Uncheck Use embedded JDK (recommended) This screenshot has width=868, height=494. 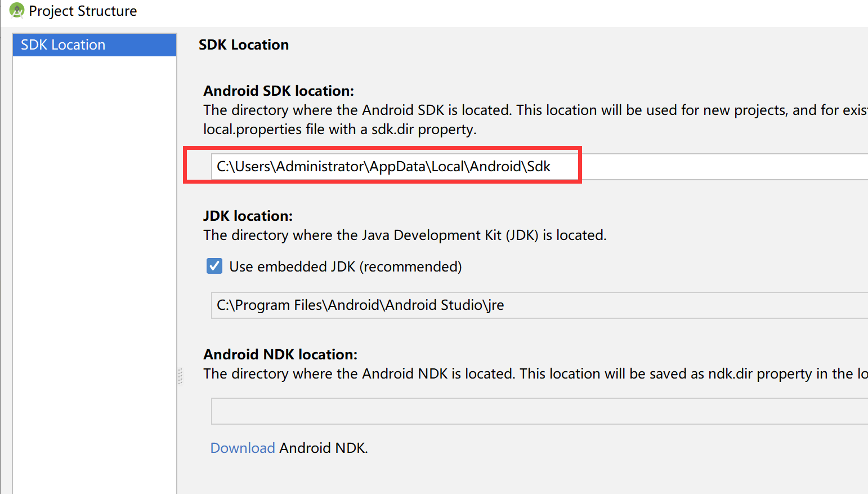[x=214, y=266]
